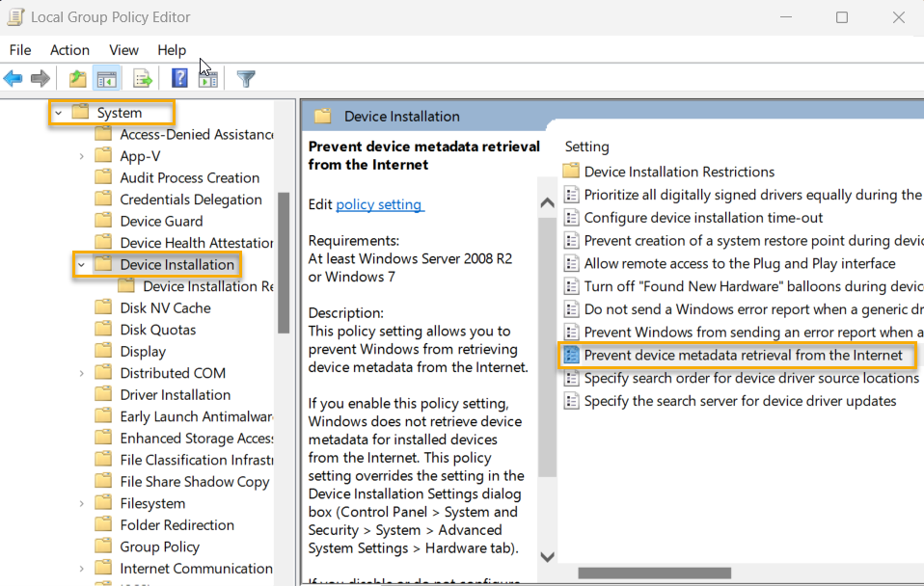This screenshot has width=924, height=586.
Task: Click the forward navigation arrow icon
Action: click(x=41, y=78)
